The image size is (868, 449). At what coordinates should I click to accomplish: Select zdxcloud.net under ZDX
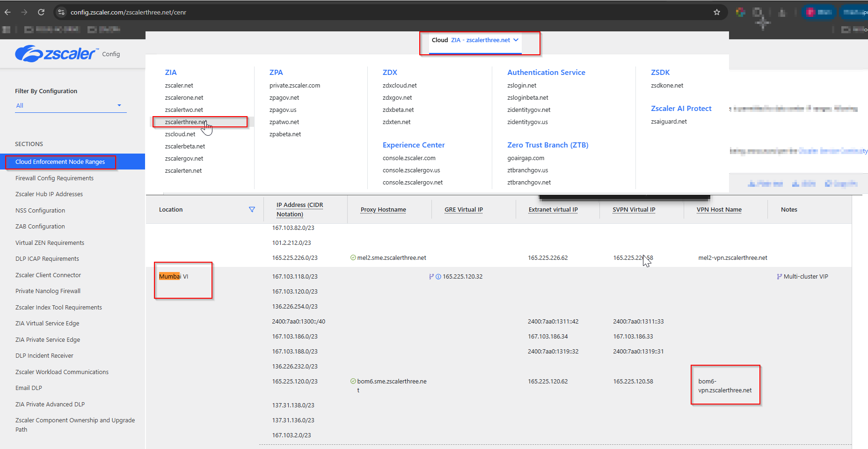pos(400,85)
